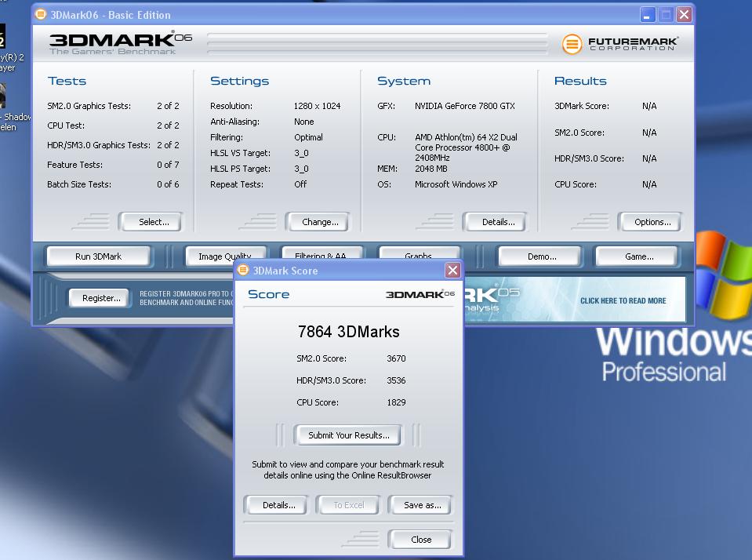The image size is (752, 560).
Task: Click the Submit Your Results... button
Action: [347, 435]
